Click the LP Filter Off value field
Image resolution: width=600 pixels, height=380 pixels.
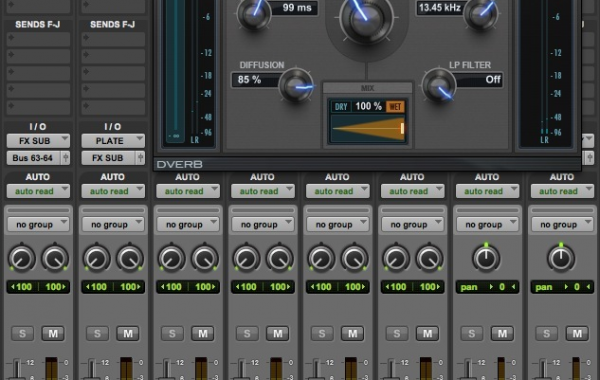click(x=478, y=80)
